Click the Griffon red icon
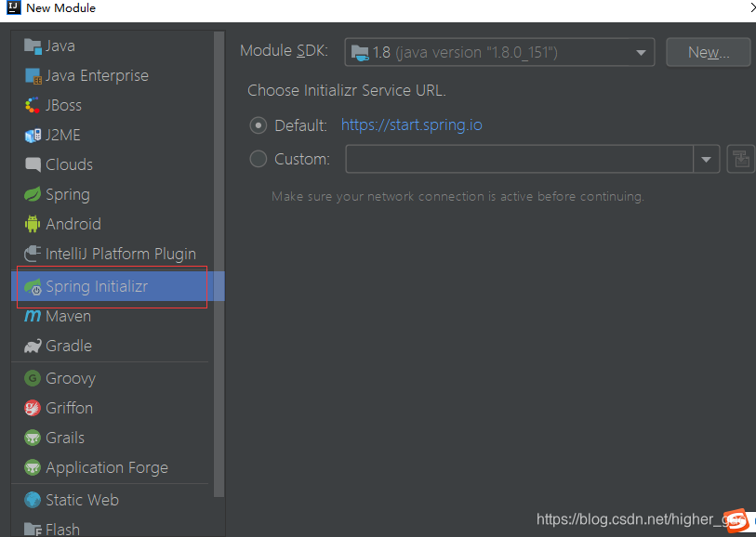The image size is (756, 537). click(33, 408)
